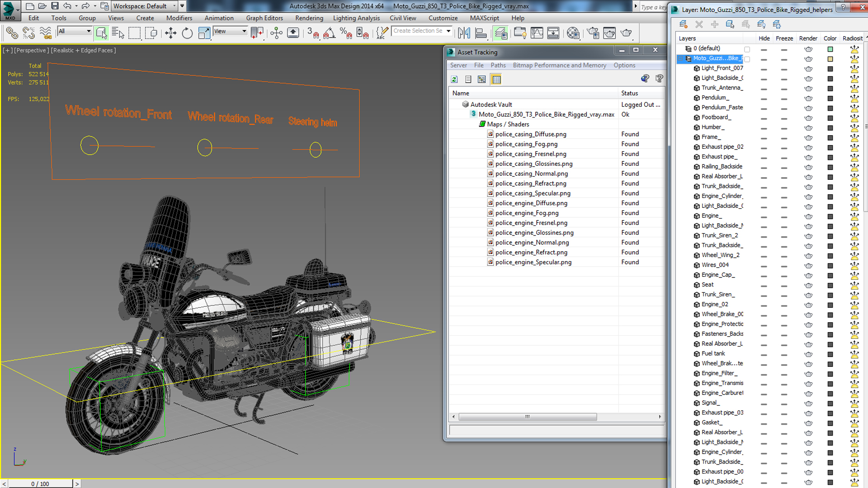Click the green color swatch of 0 (default)
Viewport: 868px width, 488px height.
click(830, 49)
